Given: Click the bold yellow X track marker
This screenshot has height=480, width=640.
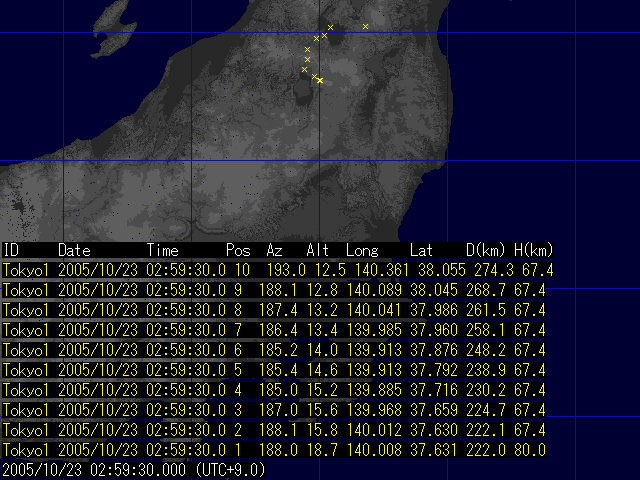Looking at the screenshot, I should pos(320,80).
